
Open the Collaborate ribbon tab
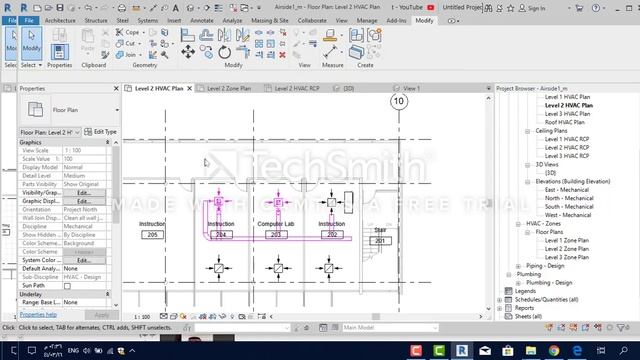point(312,20)
